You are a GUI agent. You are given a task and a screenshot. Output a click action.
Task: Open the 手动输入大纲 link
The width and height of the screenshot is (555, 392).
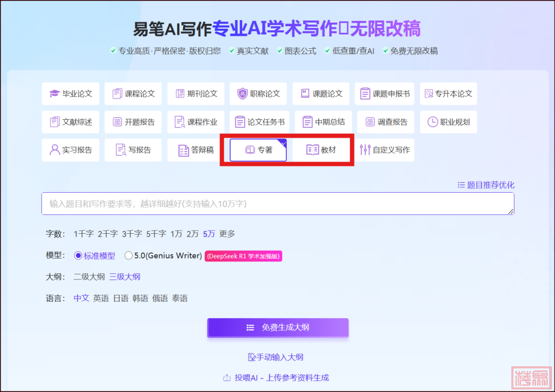coord(277,357)
